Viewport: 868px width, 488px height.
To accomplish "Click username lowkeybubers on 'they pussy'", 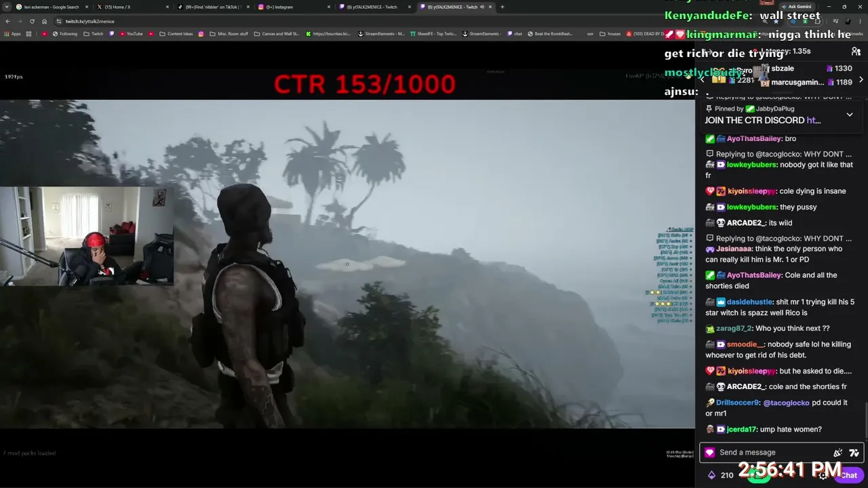I will 751,207.
